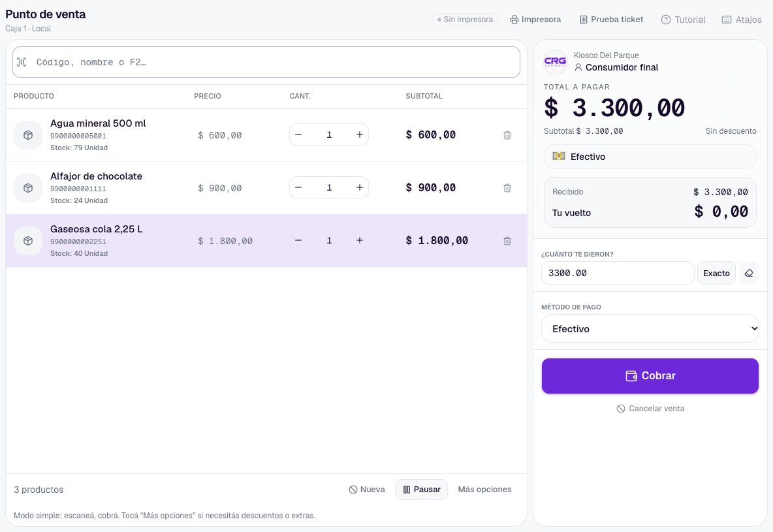Delete Alfajor de chocolate trash icon

(507, 188)
